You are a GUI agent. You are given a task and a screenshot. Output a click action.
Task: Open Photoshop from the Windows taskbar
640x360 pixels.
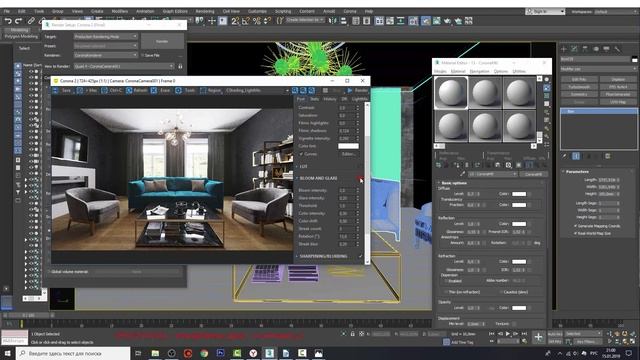point(220,353)
